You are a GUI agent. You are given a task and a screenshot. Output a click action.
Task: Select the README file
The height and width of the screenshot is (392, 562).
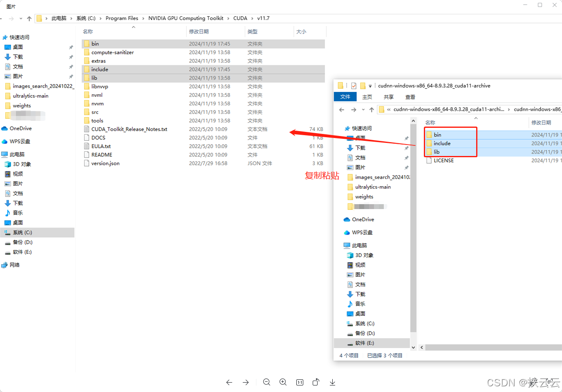coord(203,155)
